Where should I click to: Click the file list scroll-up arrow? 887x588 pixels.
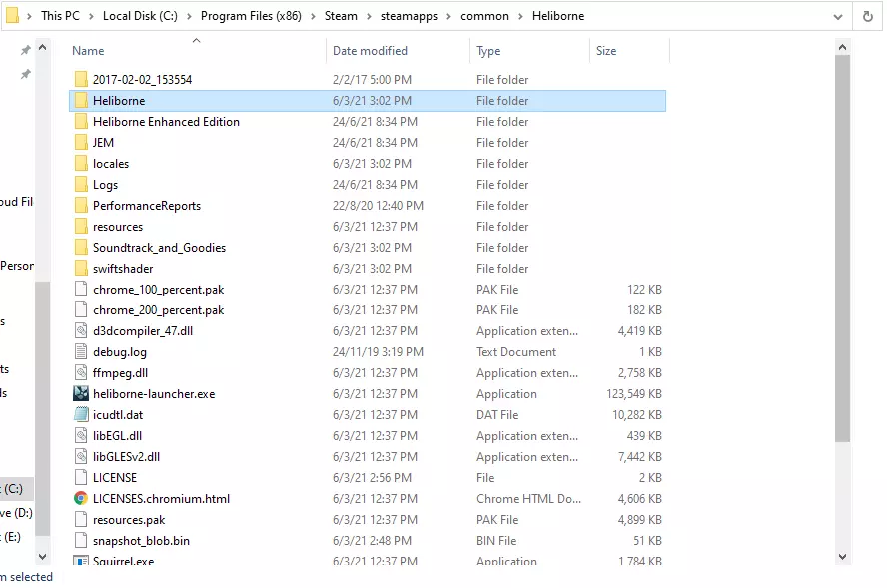click(x=842, y=48)
